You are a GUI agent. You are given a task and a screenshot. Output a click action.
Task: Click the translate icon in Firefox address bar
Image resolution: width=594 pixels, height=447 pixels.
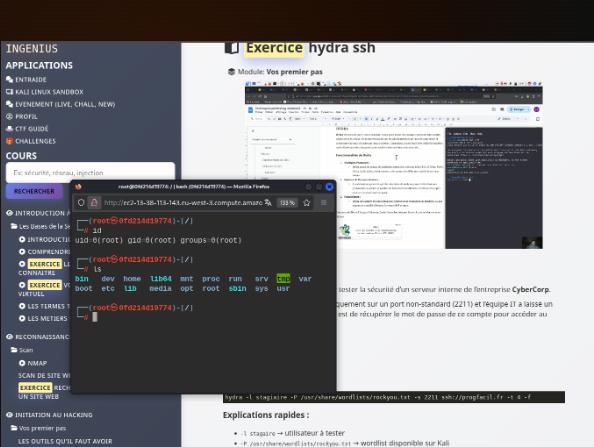[x=268, y=203]
